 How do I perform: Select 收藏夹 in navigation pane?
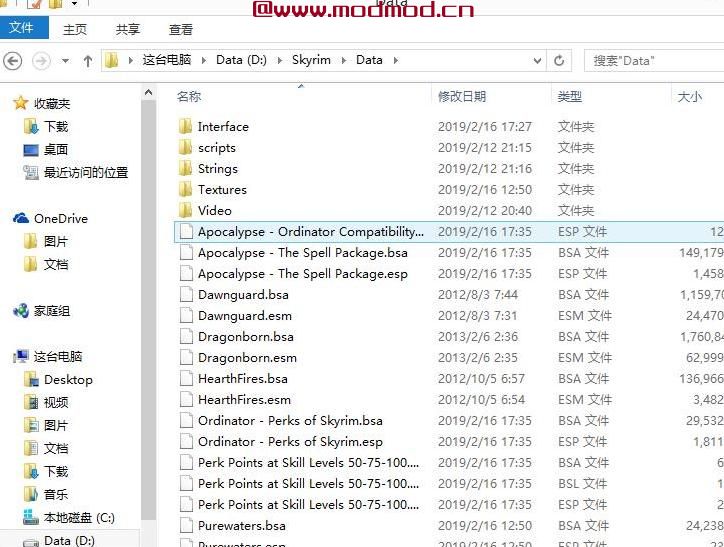[52, 103]
